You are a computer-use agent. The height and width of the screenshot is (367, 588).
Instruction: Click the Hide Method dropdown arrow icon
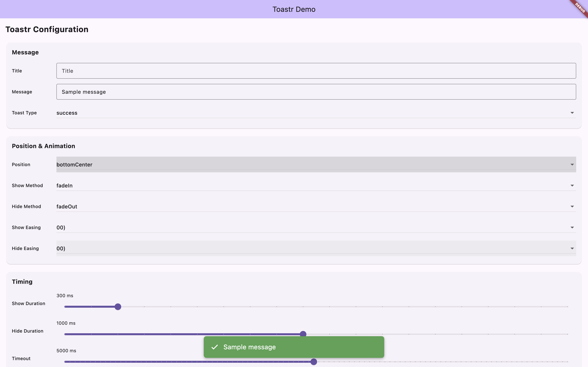(572, 207)
